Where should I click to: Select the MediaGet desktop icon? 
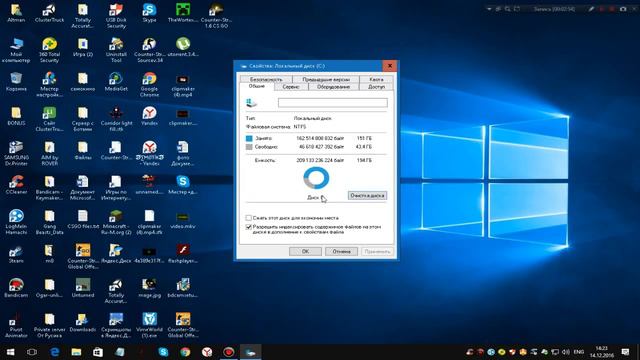coord(116,82)
